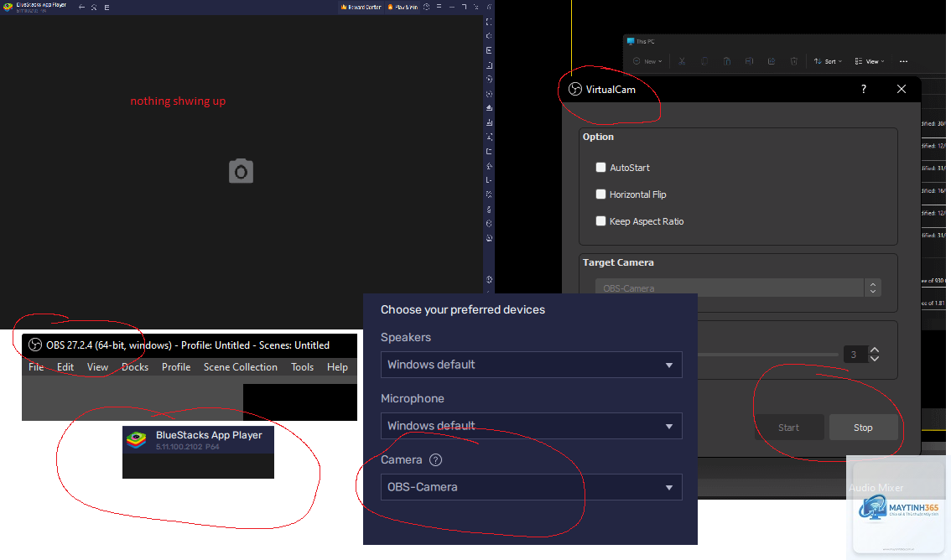
Task: Go to BlueStacks home screen icon
Action: pos(94,8)
